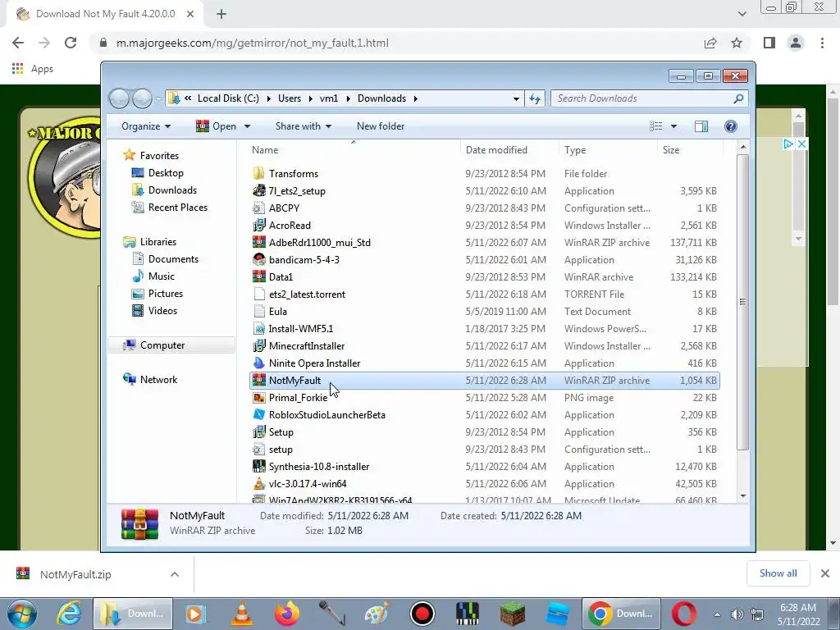The width and height of the screenshot is (840, 630).
Task: Select the ets2_latest.torrent file name
Action: pos(307,294)
